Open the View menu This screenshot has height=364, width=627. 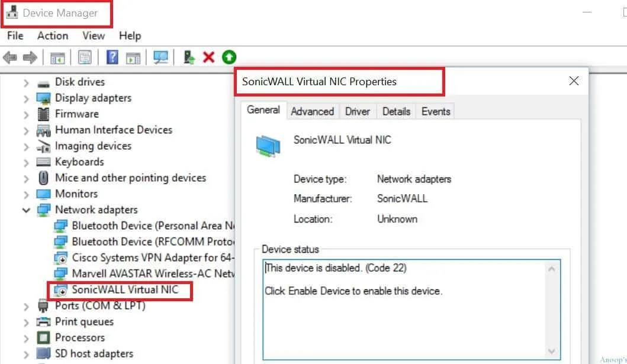(93, 36)
